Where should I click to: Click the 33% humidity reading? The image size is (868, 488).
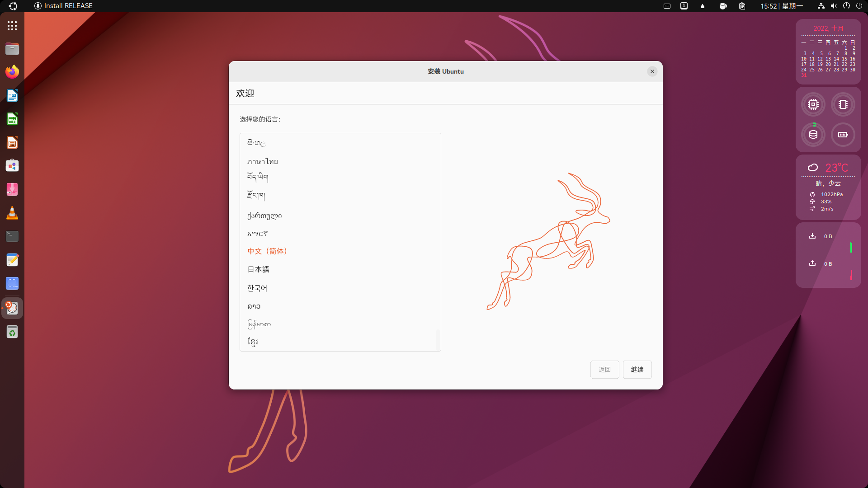pos(826,202)
